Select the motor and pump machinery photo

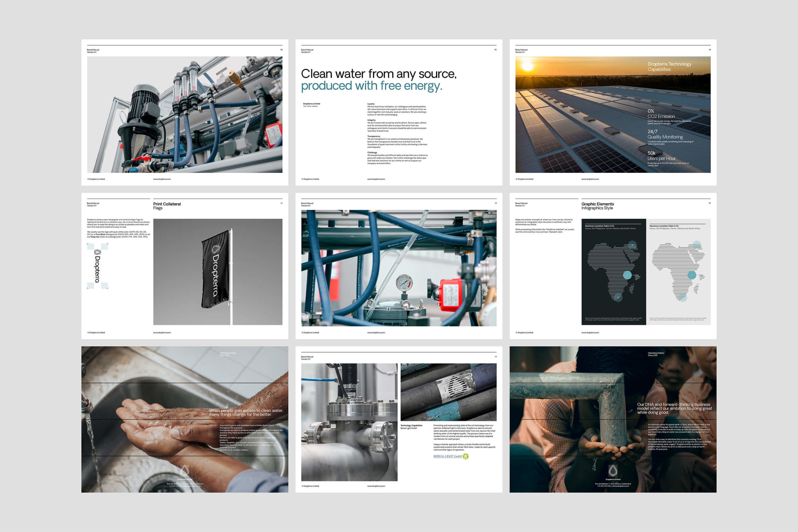(x=185, y=115)
